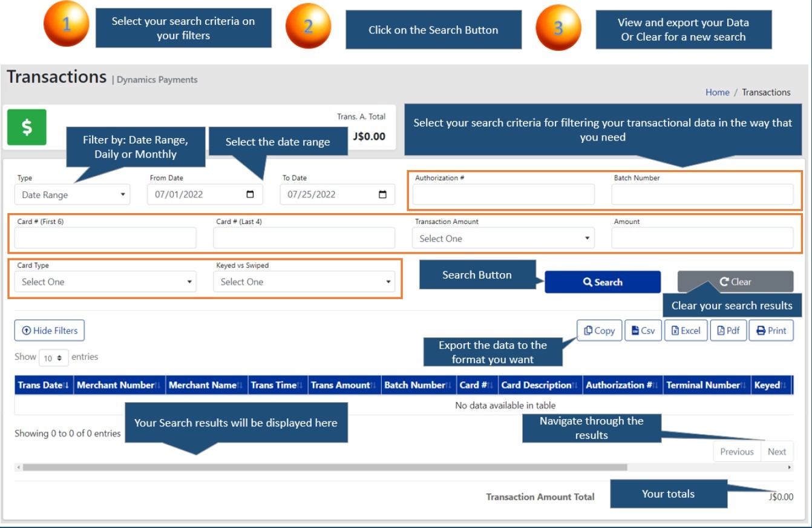Image resolution: width=812 pixels, height=528 pixels.
Task: Navigate to Home via the breadcrumb link
Action: (x=717, y=92)
